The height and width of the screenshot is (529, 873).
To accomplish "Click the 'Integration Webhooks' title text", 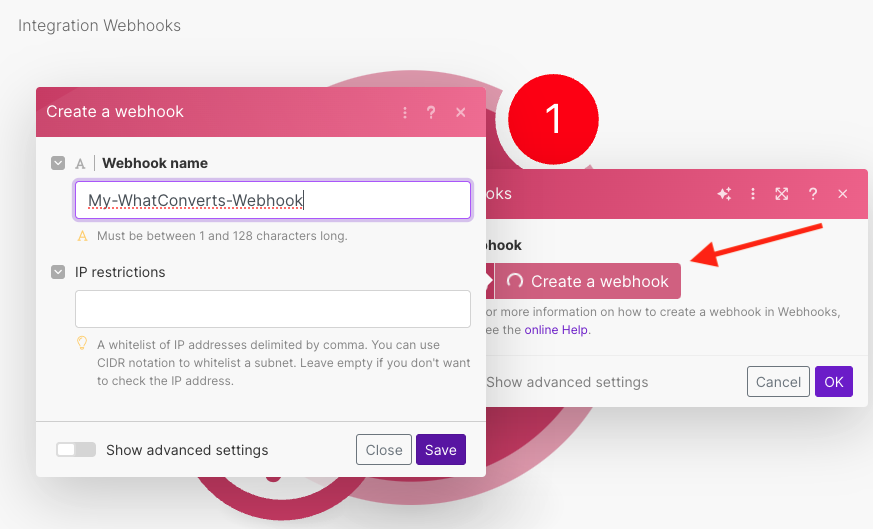I will tap(99, 26).
